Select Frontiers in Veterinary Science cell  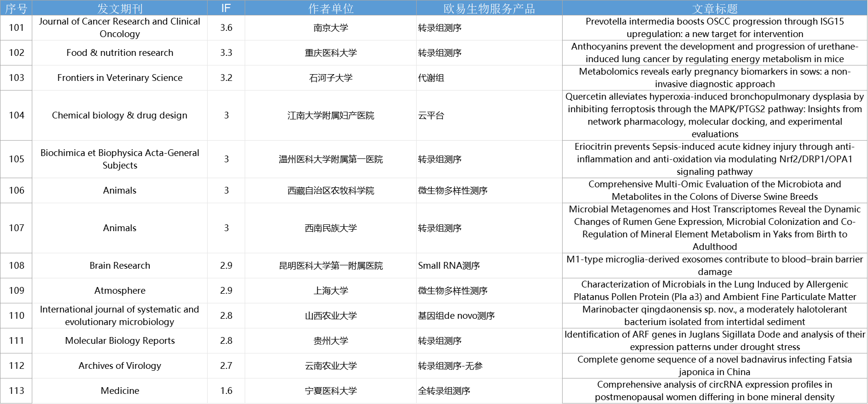tap(120, 78)
